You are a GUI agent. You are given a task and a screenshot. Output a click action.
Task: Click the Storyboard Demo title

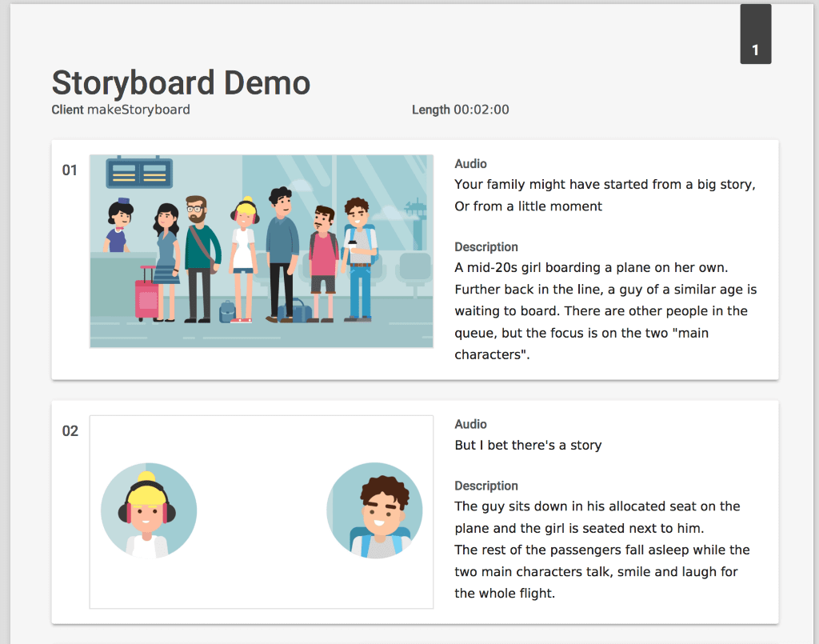coord(181,83)
